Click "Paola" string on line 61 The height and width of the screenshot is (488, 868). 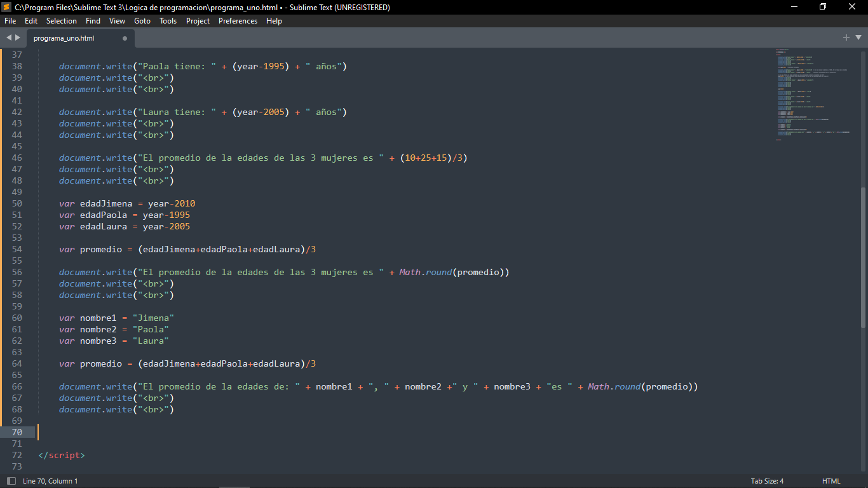coord(151,329)
